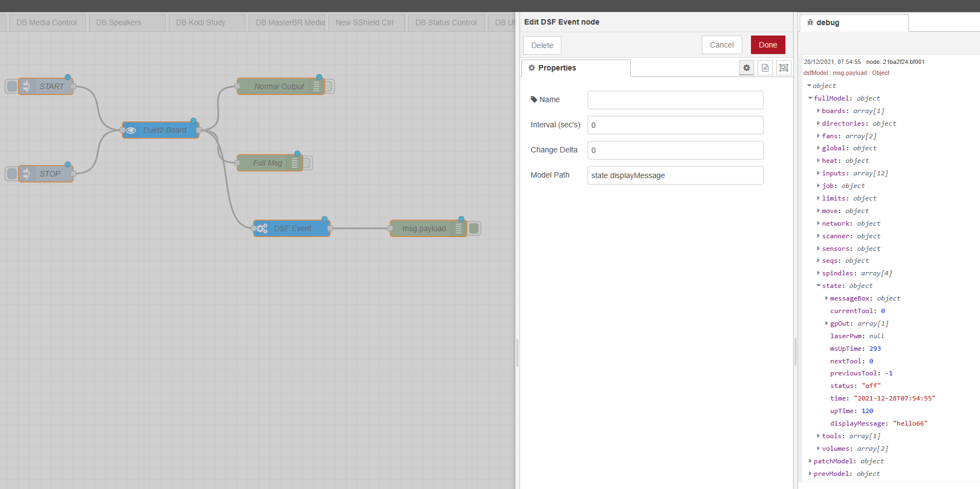Screen dimensions: 980x489
Task: Open node settings gear icon in Properties
Action: coord(747,68)
